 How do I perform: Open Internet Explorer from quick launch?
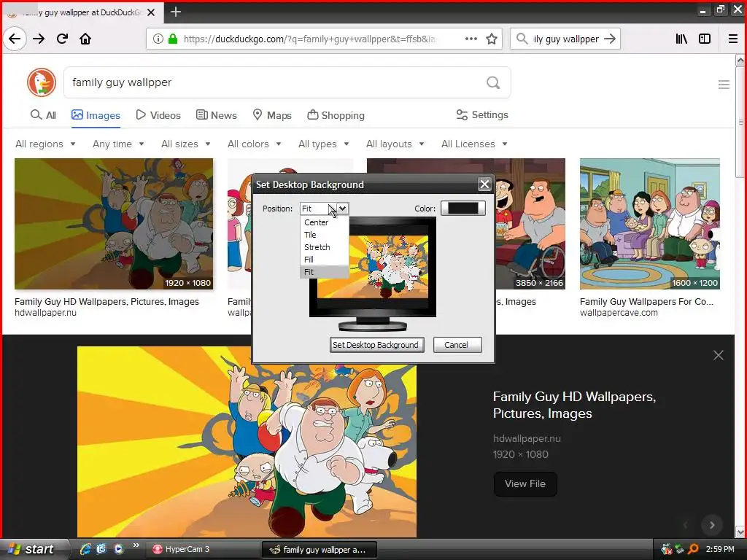coord(85,549)
